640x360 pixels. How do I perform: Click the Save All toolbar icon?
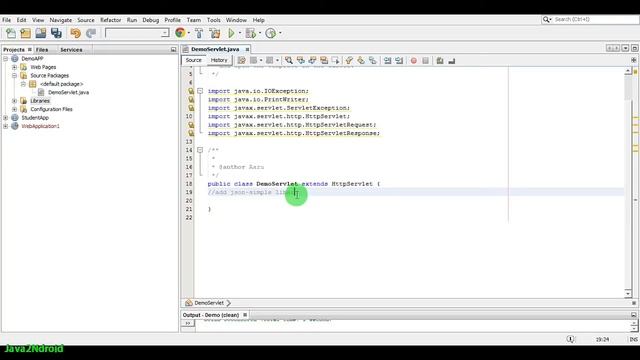click(x=56, y=33)
